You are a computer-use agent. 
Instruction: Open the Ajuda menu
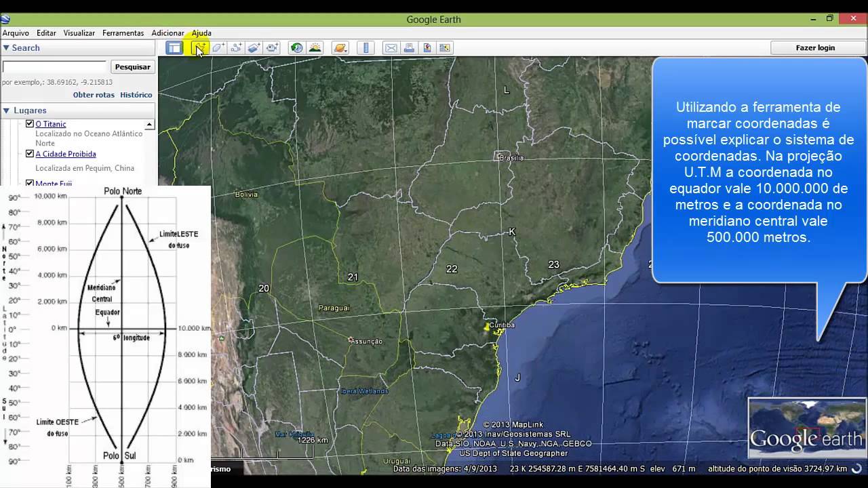(201, 33)
